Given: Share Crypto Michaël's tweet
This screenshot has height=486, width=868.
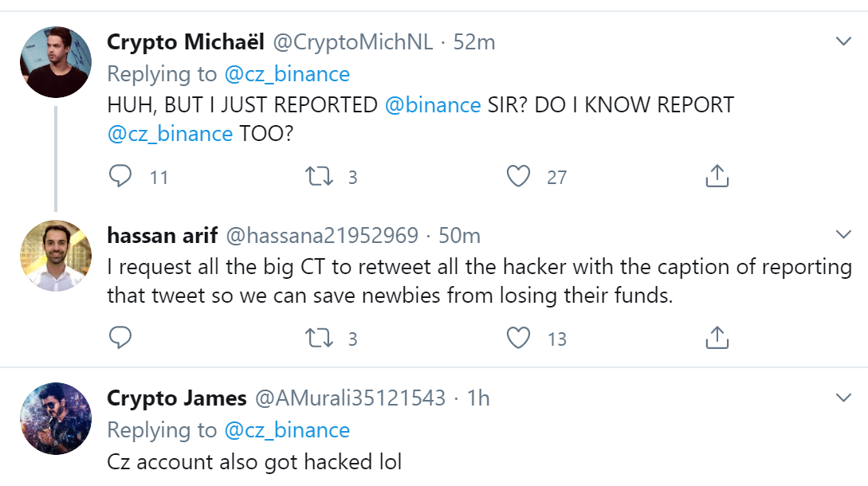Looking at the screenshot, I should tap(717, 176).
